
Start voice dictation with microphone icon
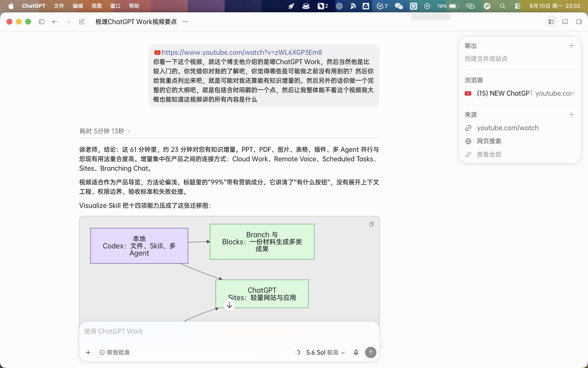pos(356,352)
